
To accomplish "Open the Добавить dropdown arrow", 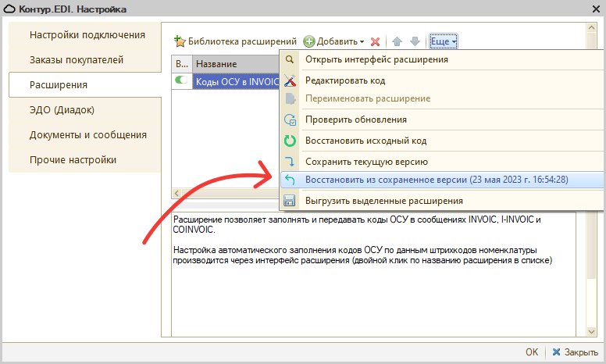I will pos(362,41).
